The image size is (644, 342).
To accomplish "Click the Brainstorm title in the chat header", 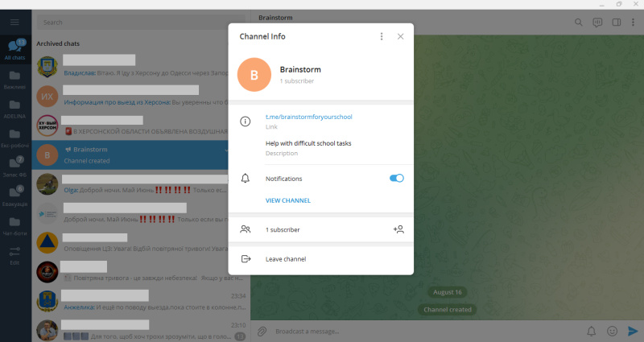I will pos(275,18).
